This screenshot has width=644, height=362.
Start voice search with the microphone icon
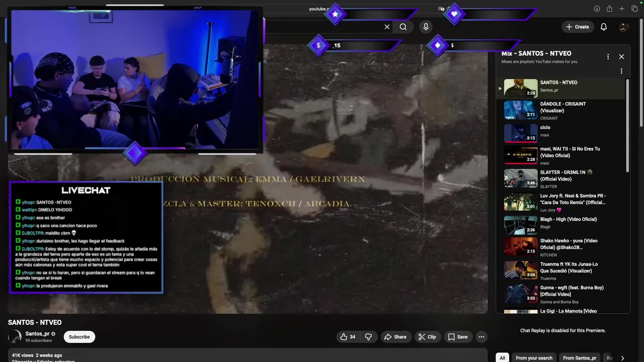click(x=426, y=27)
